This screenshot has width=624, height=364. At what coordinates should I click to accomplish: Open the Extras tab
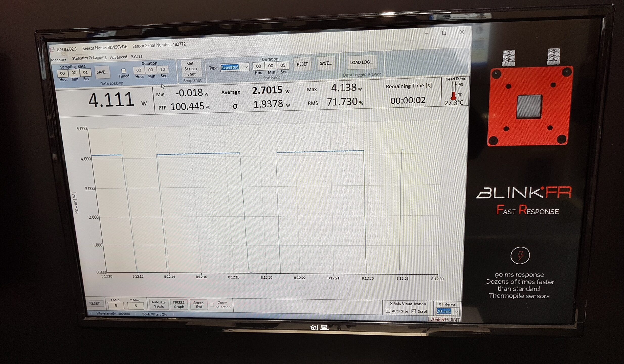coord(137,56)
